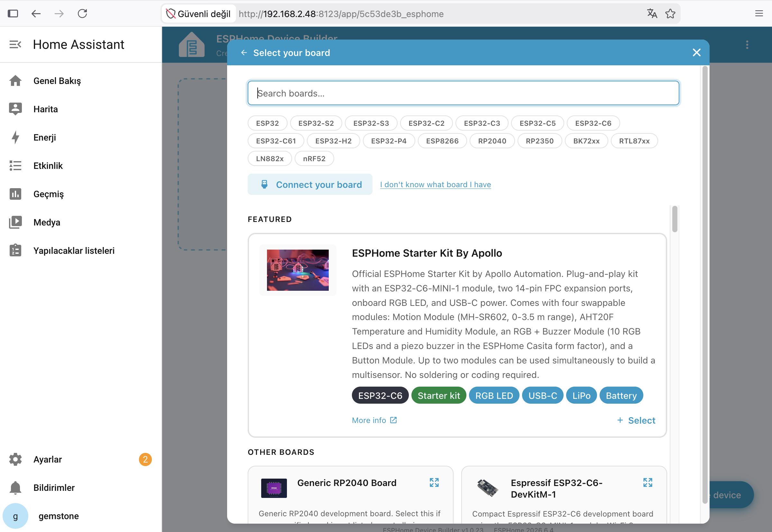This screenshot has height=532, width=772.
Task: Click the RGB LED tag
Action: click(x=494, y=395)
